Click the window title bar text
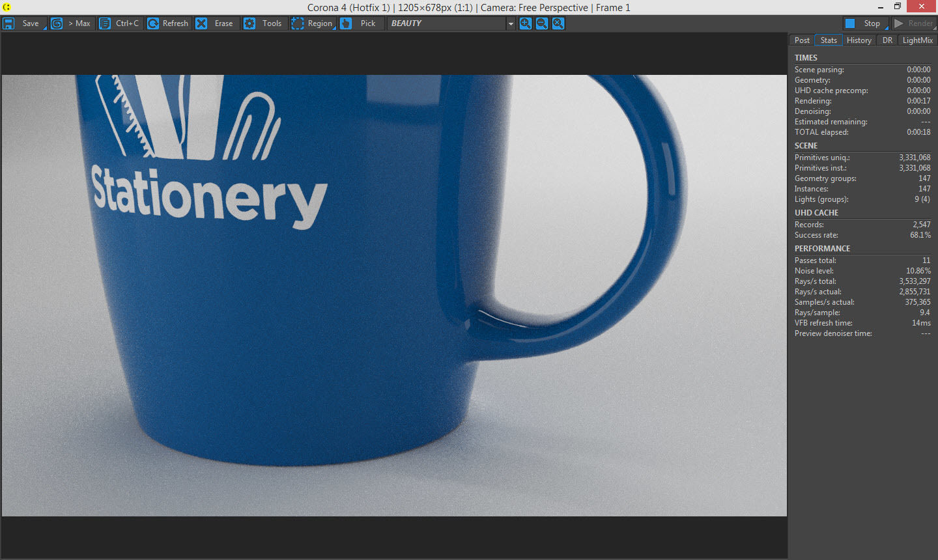The height and width of the screenshot is (560, 938). tap(469, 8)
